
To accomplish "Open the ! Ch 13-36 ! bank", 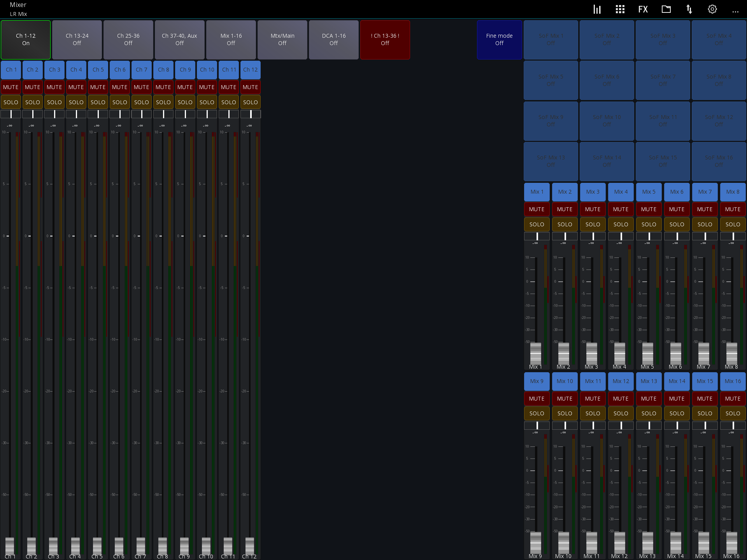I will point(385,39).
